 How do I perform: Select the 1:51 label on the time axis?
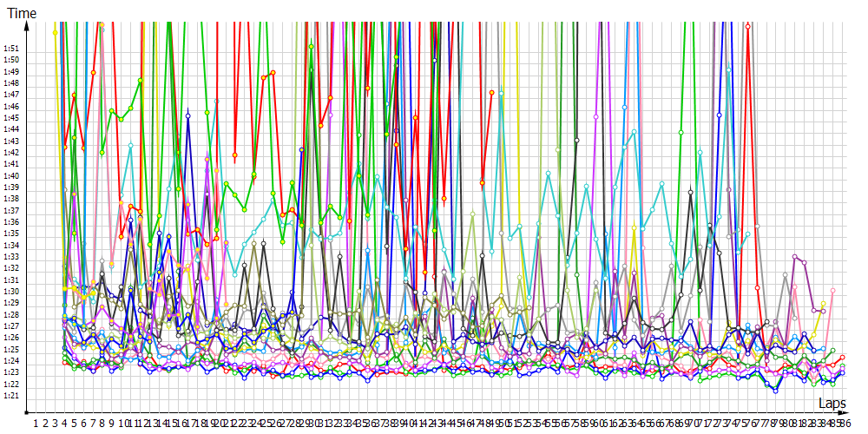tap(10, 48)
